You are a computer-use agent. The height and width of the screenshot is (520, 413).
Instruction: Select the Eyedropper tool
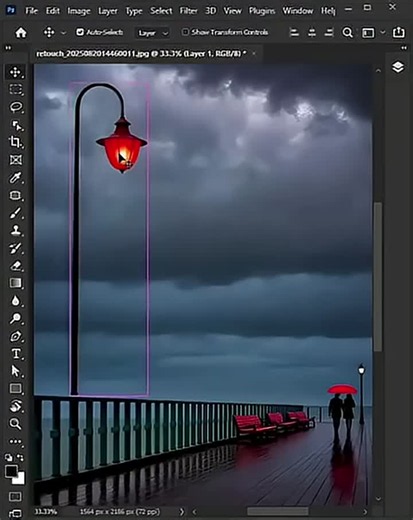coord(15,178)
